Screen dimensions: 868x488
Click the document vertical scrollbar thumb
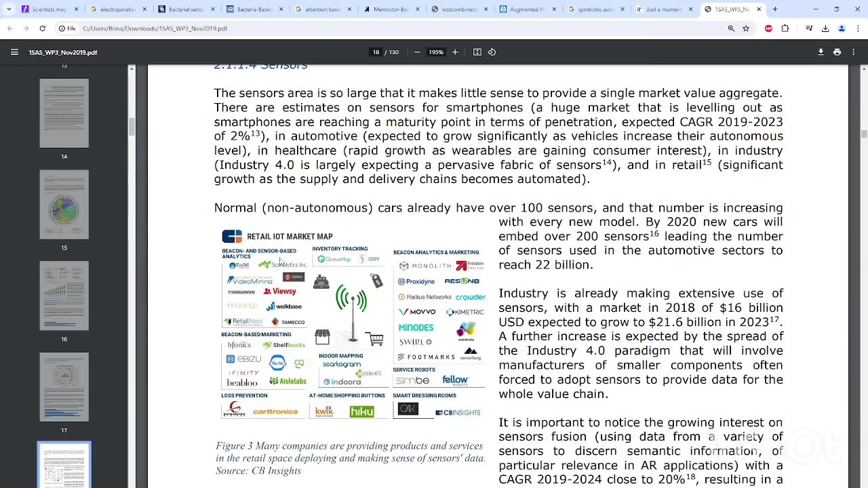click(x=863, y=134)
